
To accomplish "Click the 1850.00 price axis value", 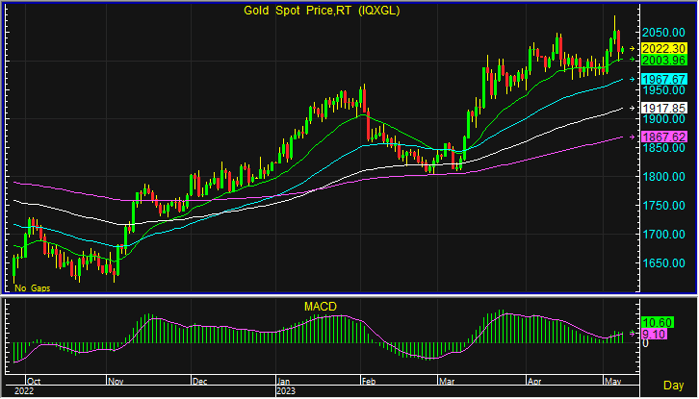I will [x=663, y=148].
